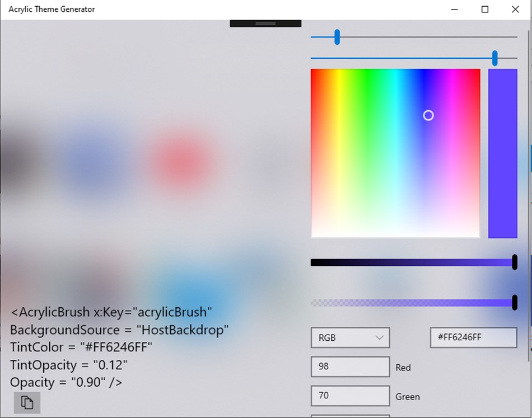532x418 pixels.
Task: Click the TintColor line in XAML text
Action: pos(81,347)
